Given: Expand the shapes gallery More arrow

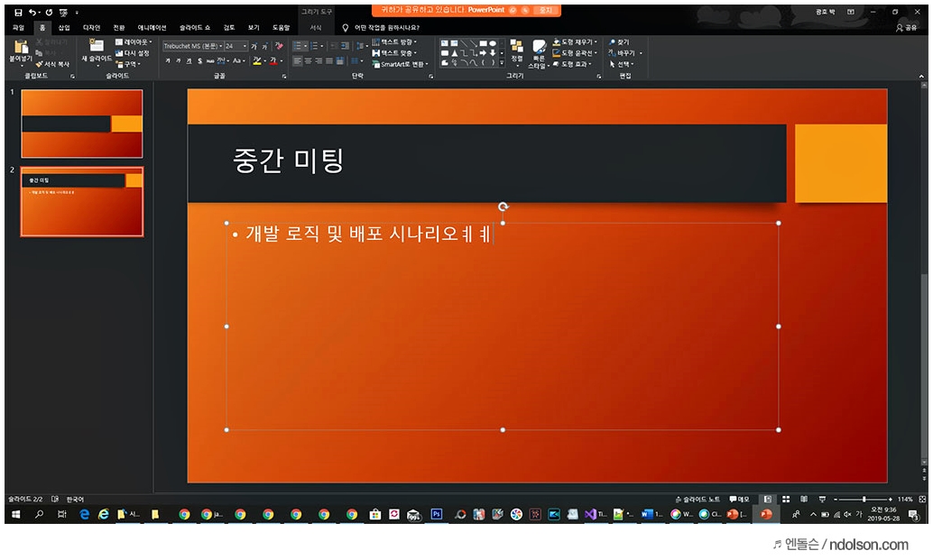Looking at the screenshot, I should [502, 62].
